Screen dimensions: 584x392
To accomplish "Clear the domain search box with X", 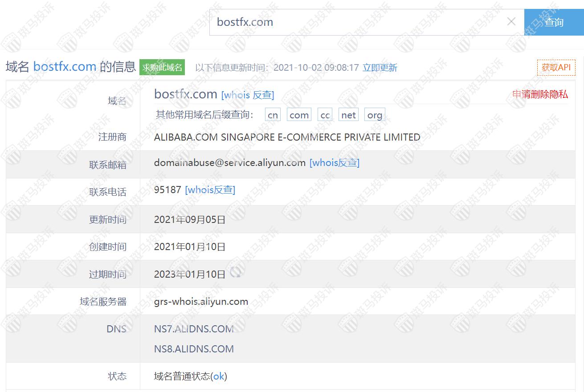I will [511, 22].
